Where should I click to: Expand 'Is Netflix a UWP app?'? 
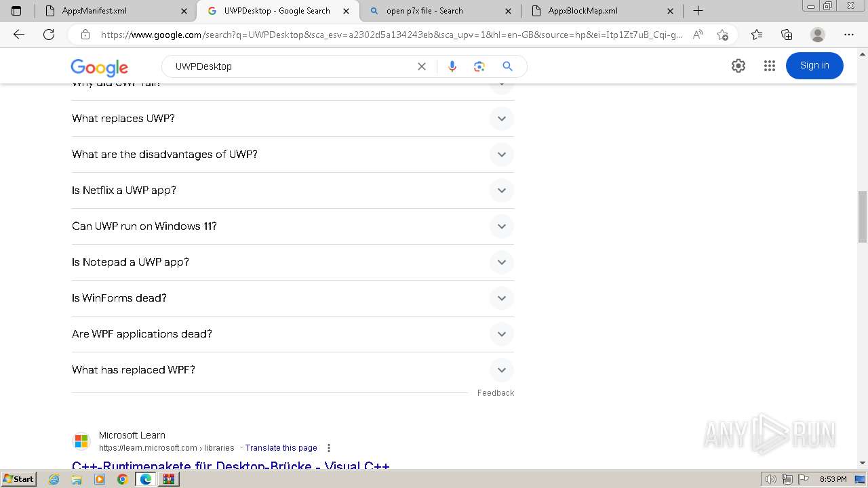pyautogui.click(x=293, y=190)
